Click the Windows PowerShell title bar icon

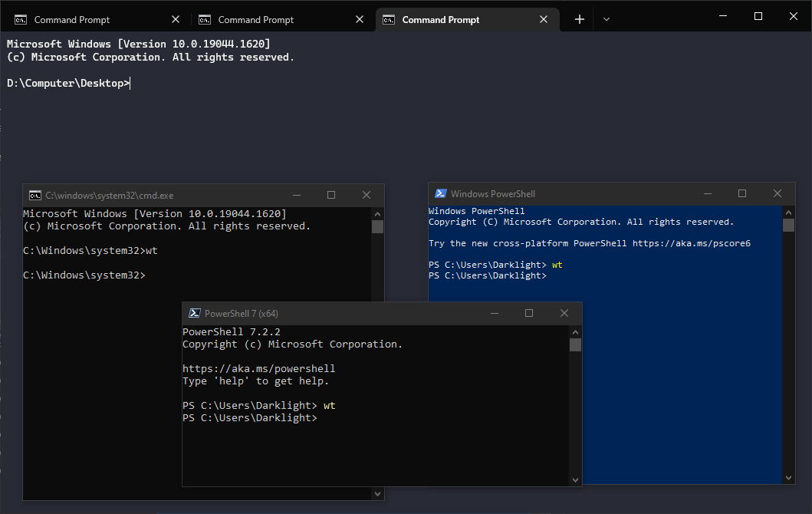[439, 193]
